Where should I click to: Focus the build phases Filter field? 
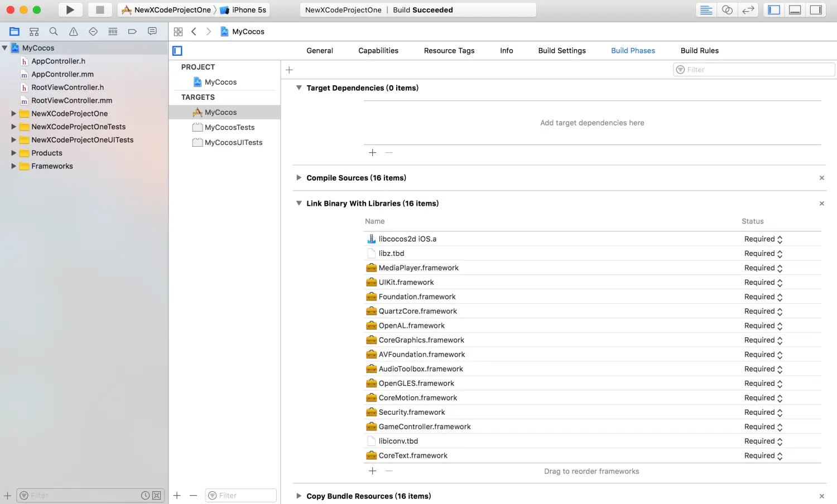click(754, 70)
